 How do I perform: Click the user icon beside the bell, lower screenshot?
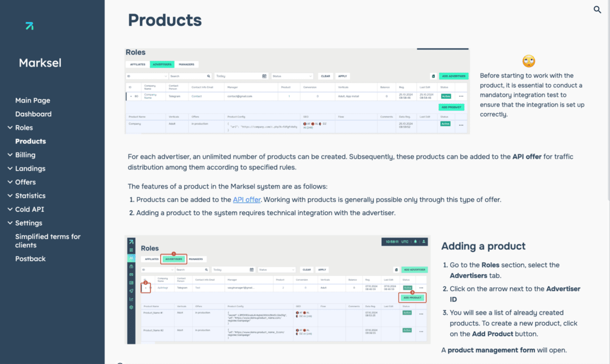424,242
